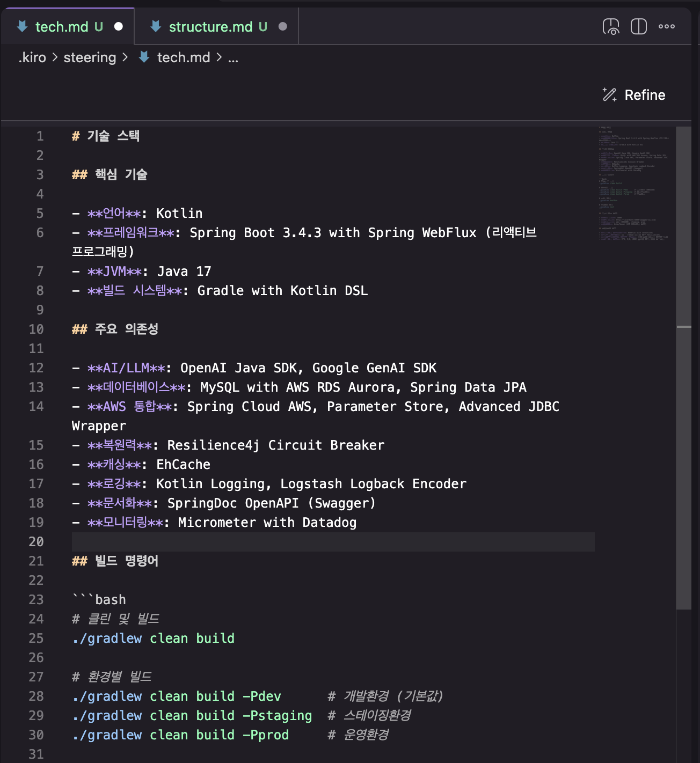Image resolution: width=700 pixels, height=763 pixels.
Task: Click the '```bash' code fence line
Action: click(x=99, y=599)
